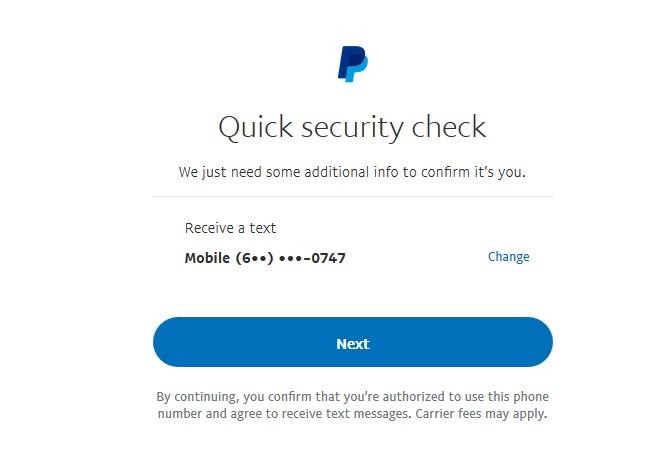
Task: Click the word 'security' in the heading
Action: (352, 128)
